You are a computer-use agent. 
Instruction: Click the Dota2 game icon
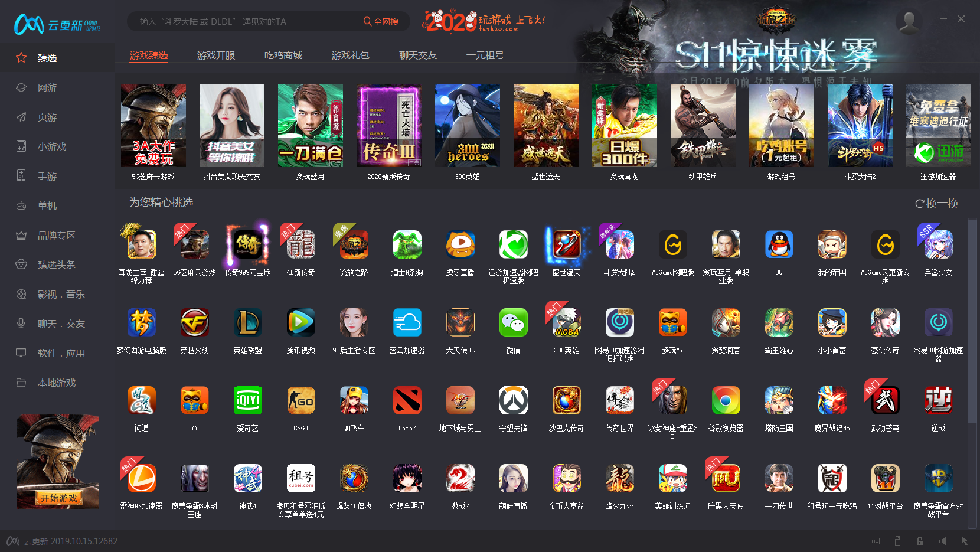click(407, 401)
